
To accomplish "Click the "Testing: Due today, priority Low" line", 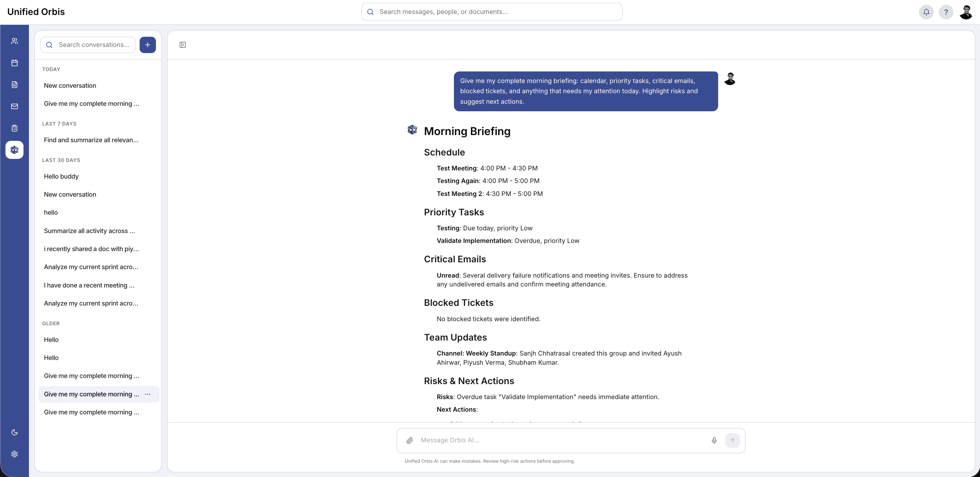I will tap(484, 228).
